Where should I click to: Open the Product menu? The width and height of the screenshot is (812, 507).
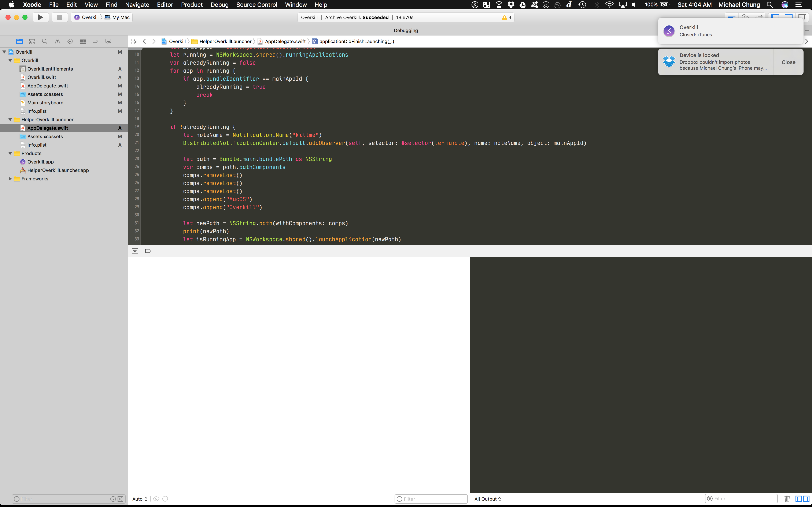click(192, 5)
